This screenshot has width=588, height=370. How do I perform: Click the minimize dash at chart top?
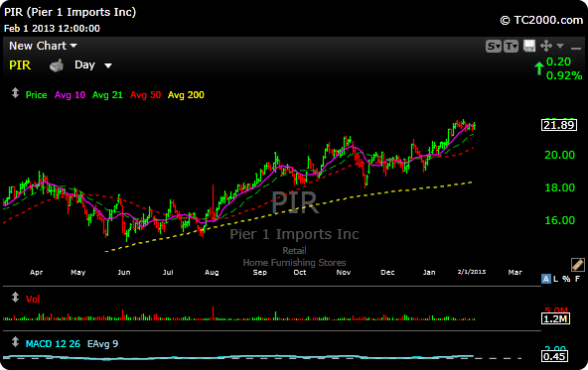576,48
